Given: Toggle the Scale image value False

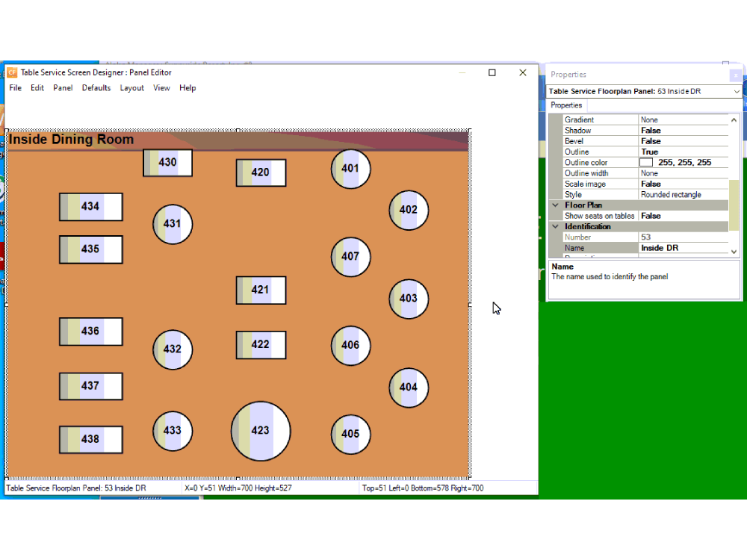Looking at the screenshot, I should click(x=684, y=184).
